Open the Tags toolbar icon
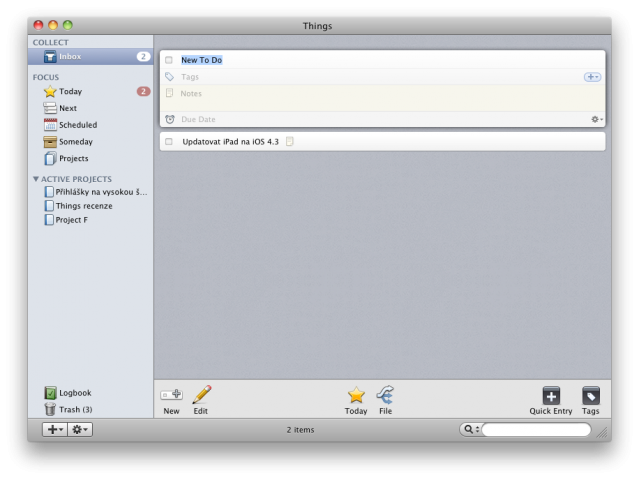The width and height of the screenshot is (639, 480). click(591, 395)
